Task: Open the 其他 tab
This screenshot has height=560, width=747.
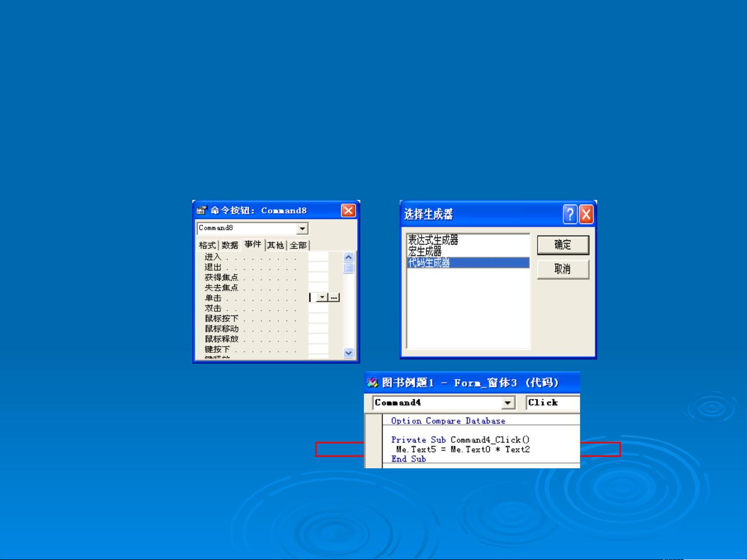Action: 276,246
